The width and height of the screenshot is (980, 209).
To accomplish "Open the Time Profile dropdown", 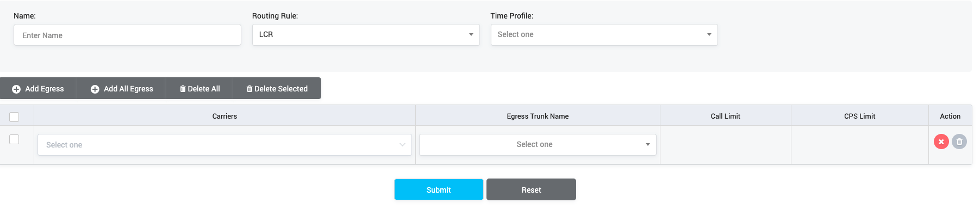I will (x=604, y=35).
